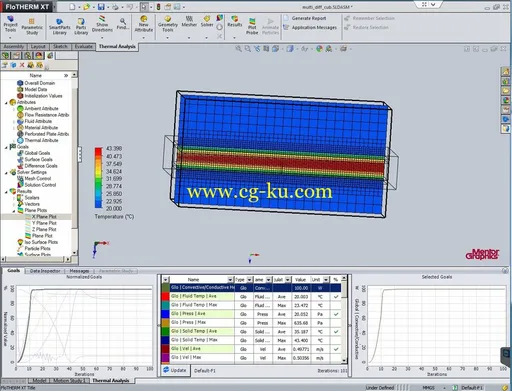
Task: Toggle checkmark for Glo Vel Ave
Action: point(336,349)
